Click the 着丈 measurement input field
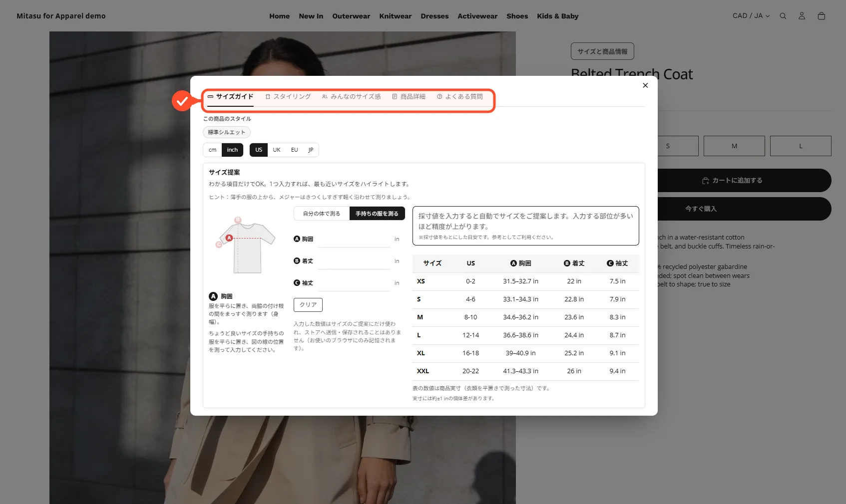Screen dimensions: 846x504 click(354, 261)
